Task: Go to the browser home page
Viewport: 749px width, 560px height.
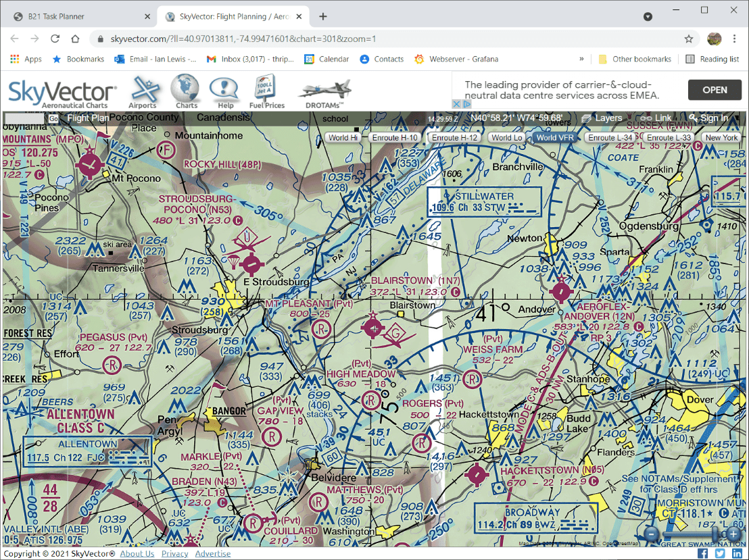Action: 75,39
